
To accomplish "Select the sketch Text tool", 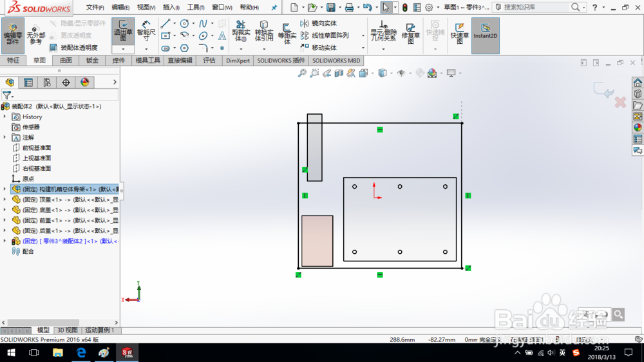I will coord(222,35).
